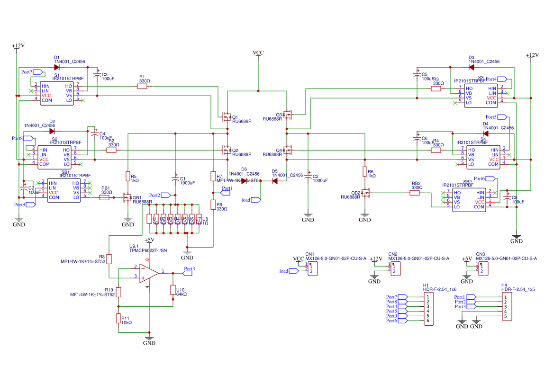Viewport: 554px width, 392px height.
Task: Click diode D3 symbol
Action: point(472,67)
